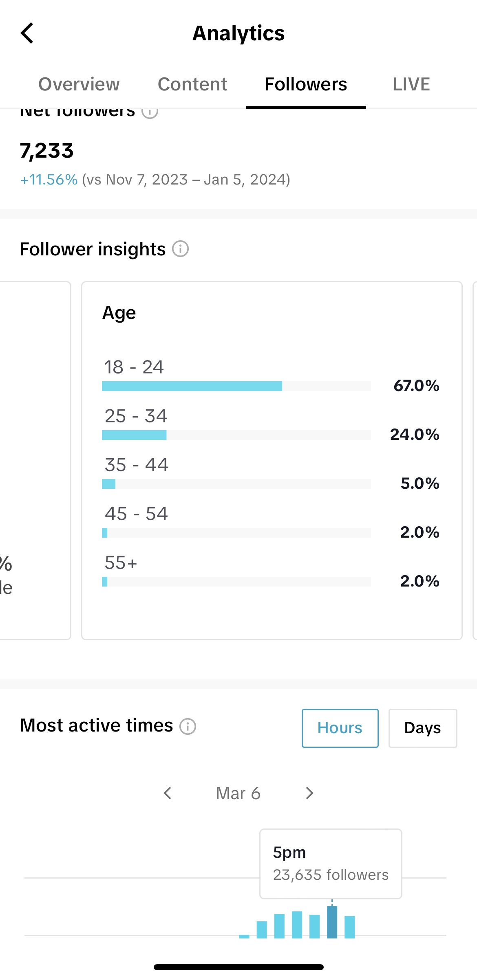Switch active times view to Days
Image resolution: width=477 pixels, height=980 pixels.
tap(422, 728)
